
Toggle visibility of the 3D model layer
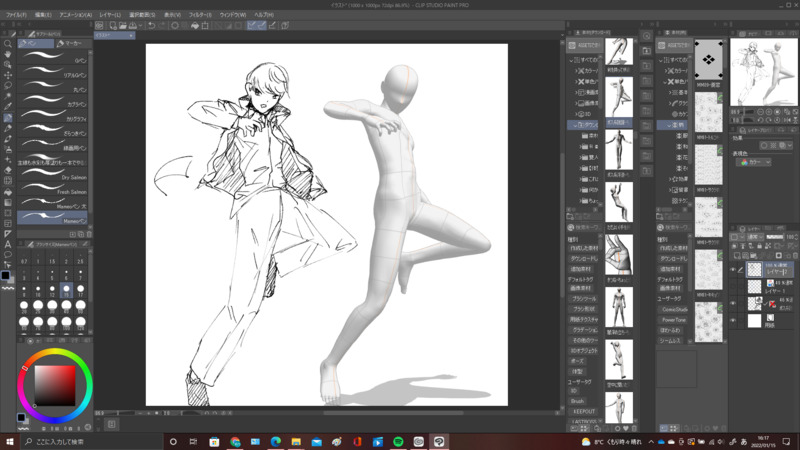pyautogui.click(x=733, y=303)
